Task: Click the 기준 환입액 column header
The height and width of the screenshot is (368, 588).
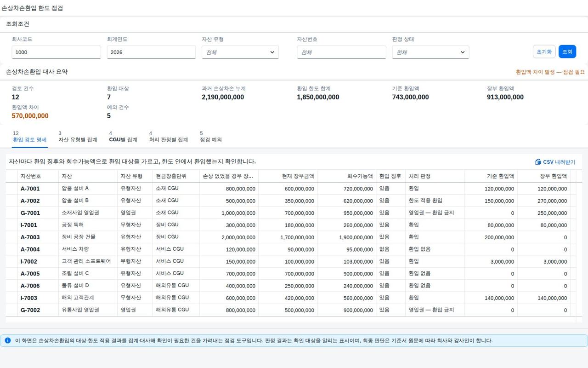Action: pyautogui.click(x=491, y=176)
